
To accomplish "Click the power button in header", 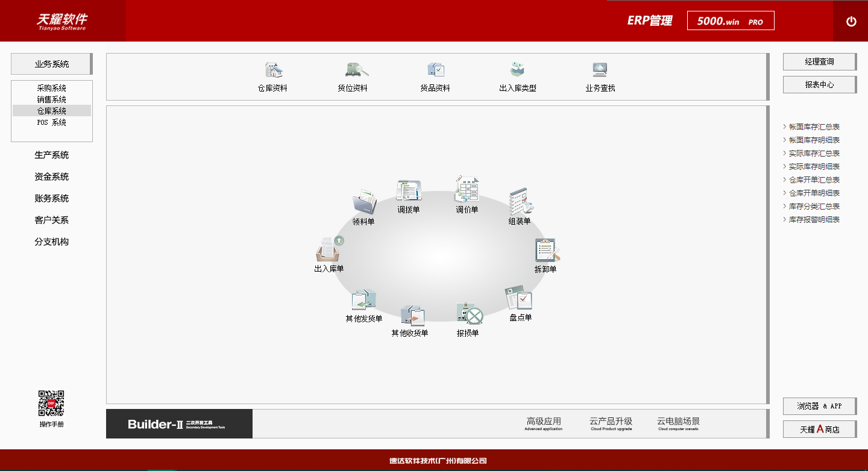I will 851,22.
